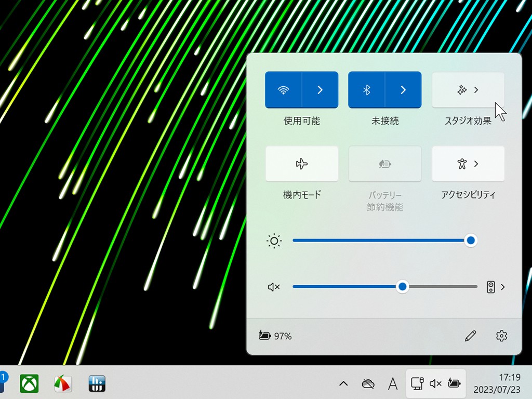
Task: Open battery settings via 97% indicator
Action: tap(275, 336)
